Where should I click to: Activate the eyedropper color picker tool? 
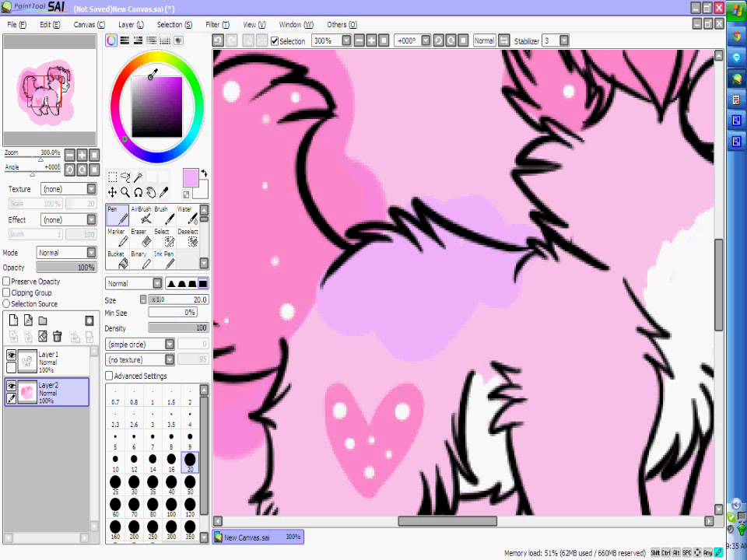pos(164,192)
